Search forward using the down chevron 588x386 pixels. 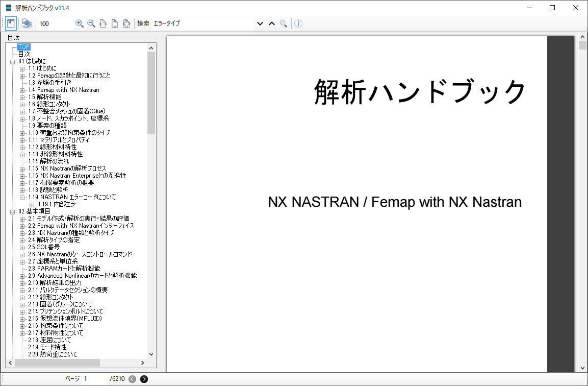coord(260,23)
